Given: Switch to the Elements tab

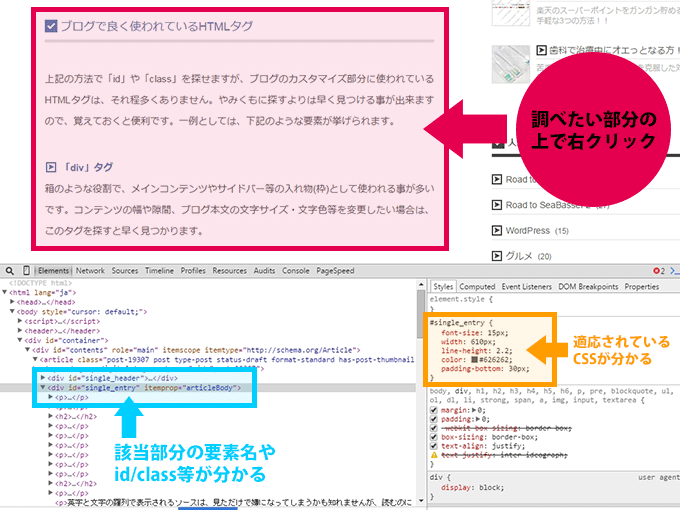Looking at the screenshot, I should tap(53, 271).
